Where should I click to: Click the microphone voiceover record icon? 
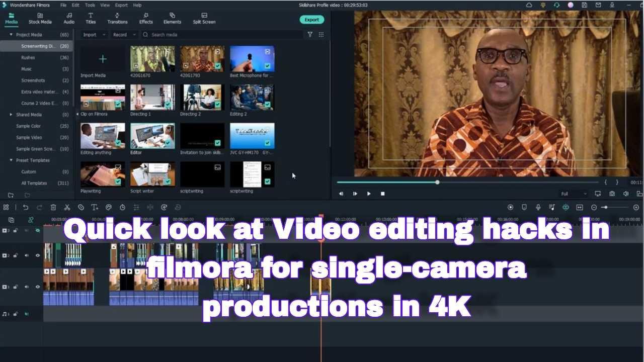538,207
